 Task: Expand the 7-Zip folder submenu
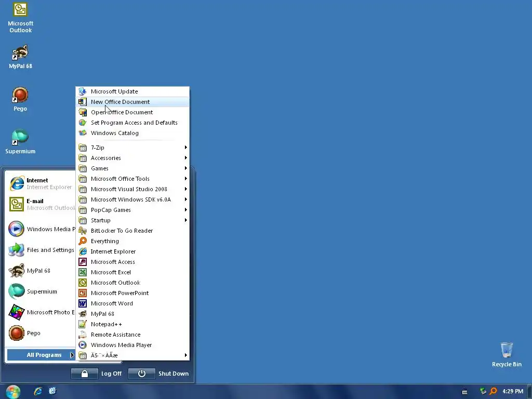coord(132,148)
